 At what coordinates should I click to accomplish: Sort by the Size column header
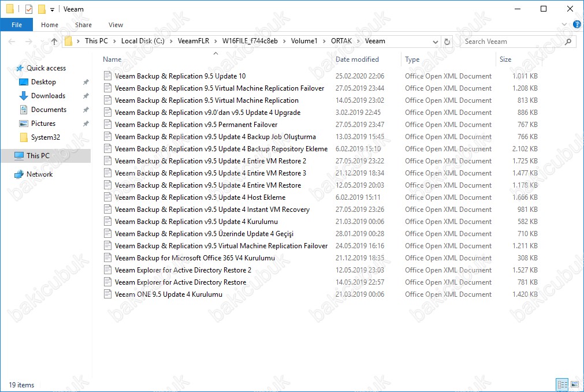[505, 59]
